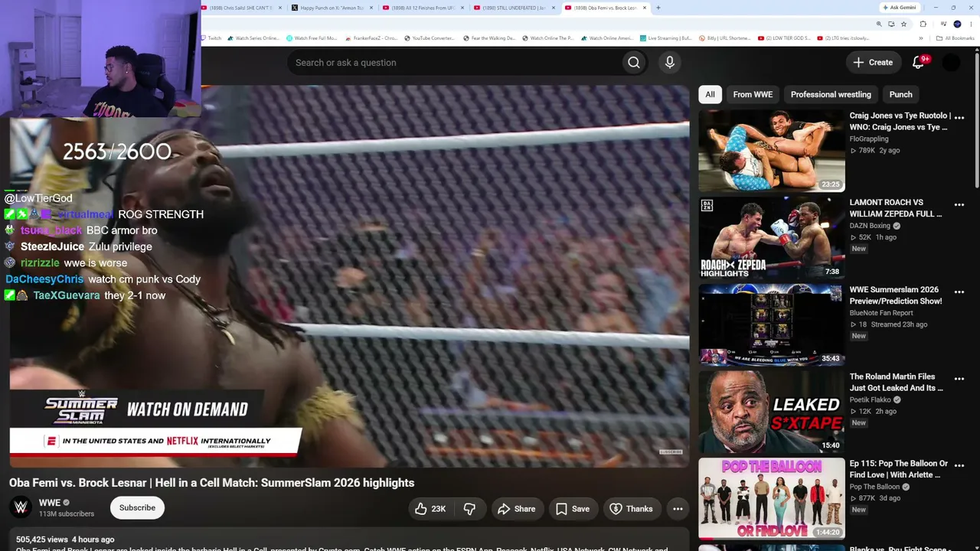Viewport: 980px width, 551px height.
Task: Click the YouTube search magnifier button
Action: 633,63
